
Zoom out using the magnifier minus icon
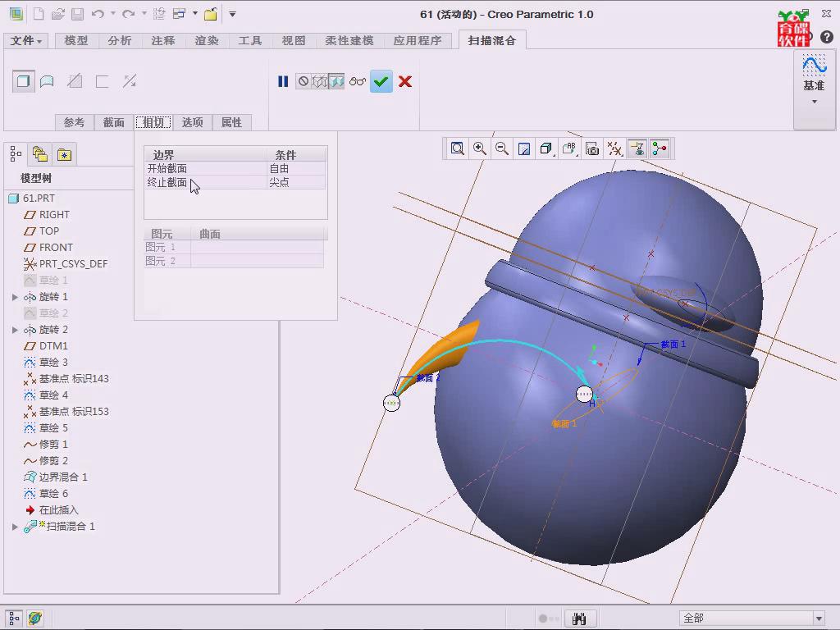point(502,148)
